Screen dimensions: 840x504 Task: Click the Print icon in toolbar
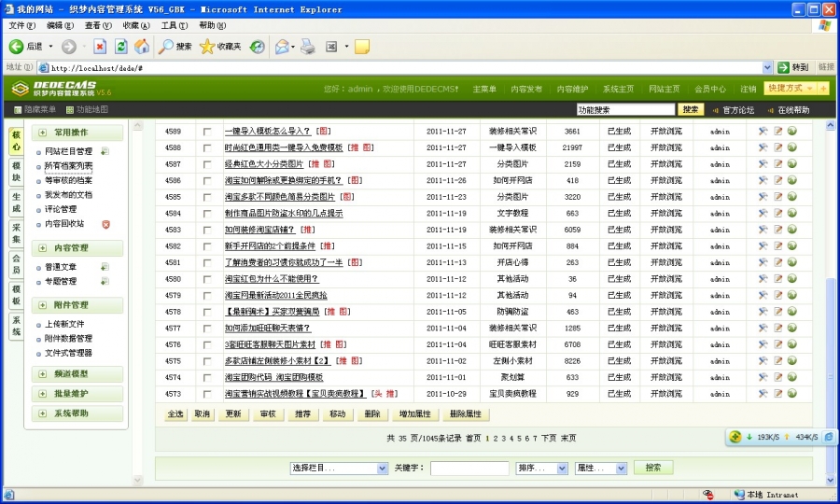click(307, 47)
